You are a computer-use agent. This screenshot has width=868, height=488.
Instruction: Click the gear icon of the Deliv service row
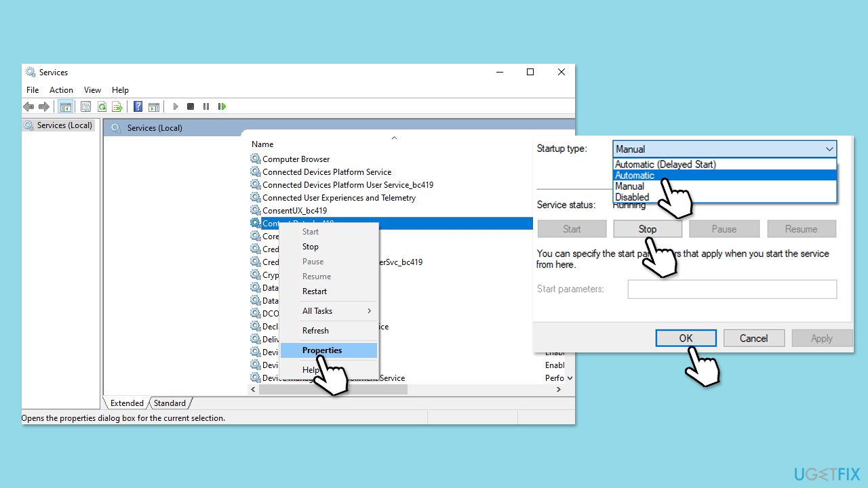[x=256, y=339]
